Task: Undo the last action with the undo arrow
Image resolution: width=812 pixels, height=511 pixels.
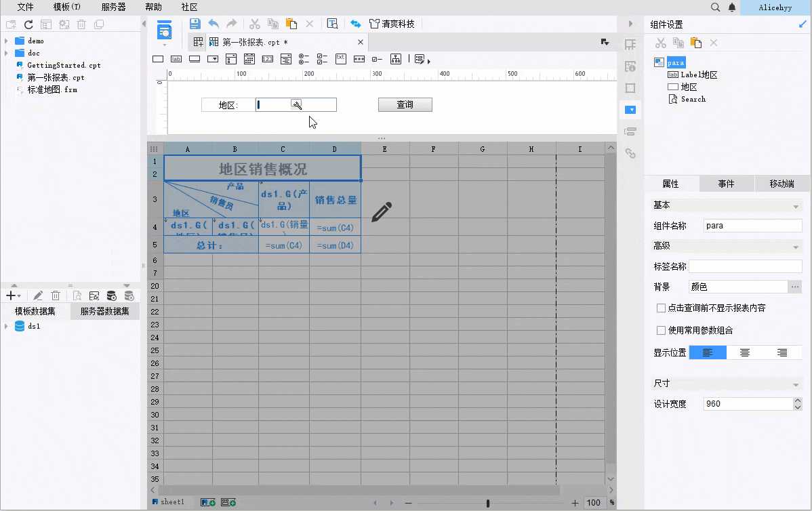Action: [214, 24]
